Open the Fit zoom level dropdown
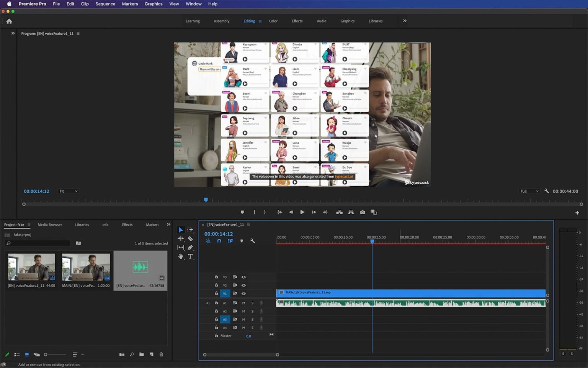 [68, 191]
